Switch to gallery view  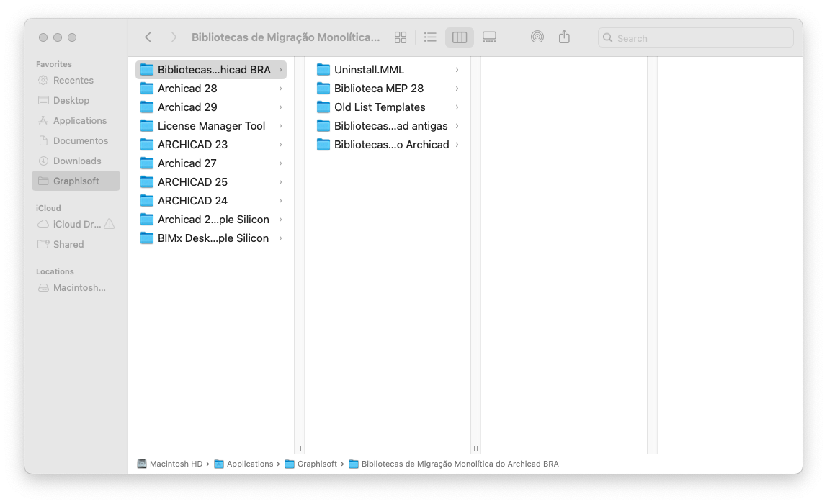489,37
